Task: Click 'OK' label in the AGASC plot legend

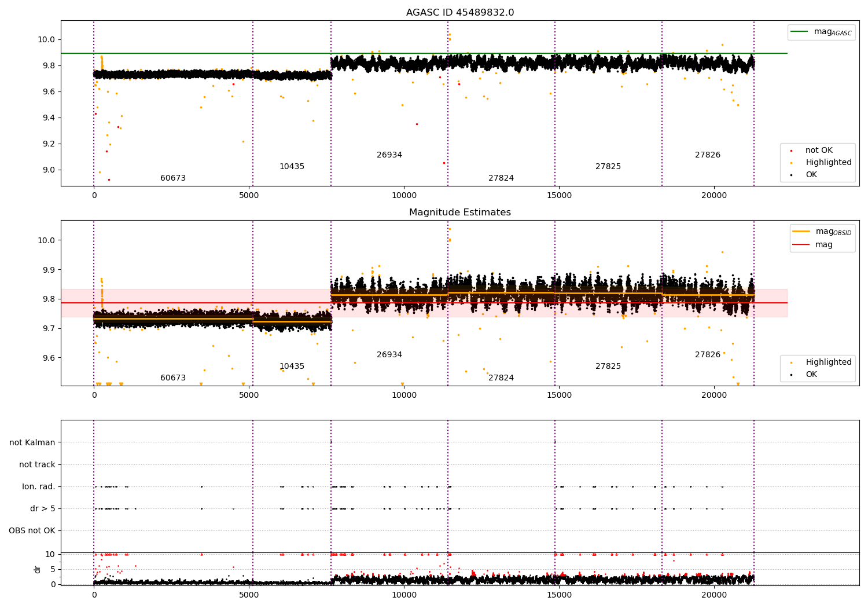Action: coord(811,175)
